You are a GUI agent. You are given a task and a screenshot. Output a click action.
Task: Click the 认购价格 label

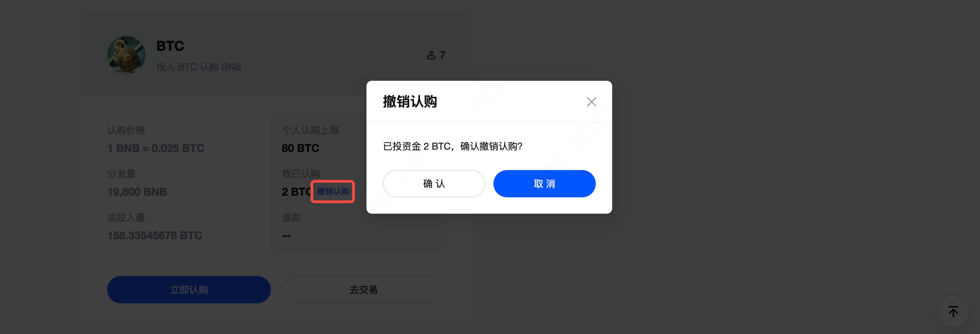(126, 130)
